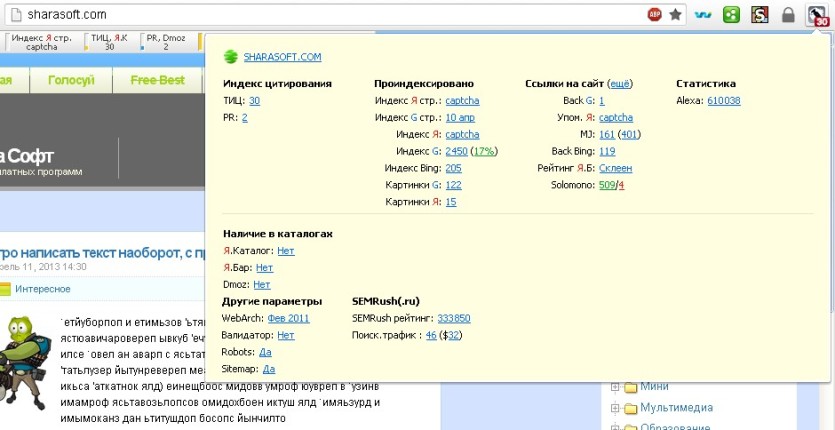
Task: Open the SHARASOFT.COM link in popup
Action: tap(282, 57)
